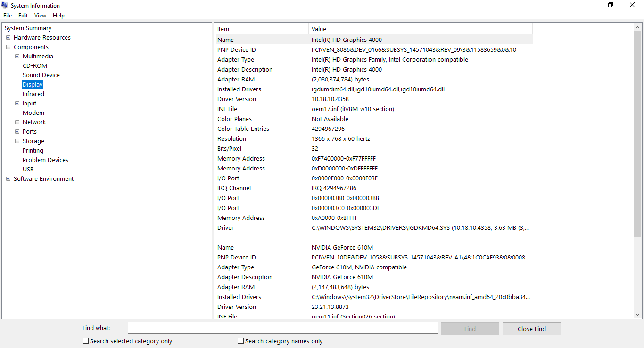Expand the Storage node
This screenshot has height=348, width=644.
(17, 141)
